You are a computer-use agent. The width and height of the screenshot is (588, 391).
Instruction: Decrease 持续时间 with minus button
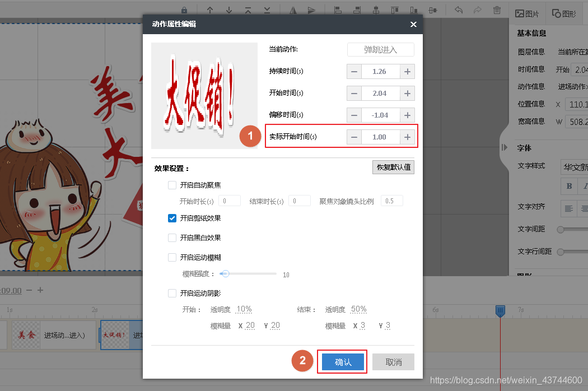pyautogui.click(x=354, y=72)
